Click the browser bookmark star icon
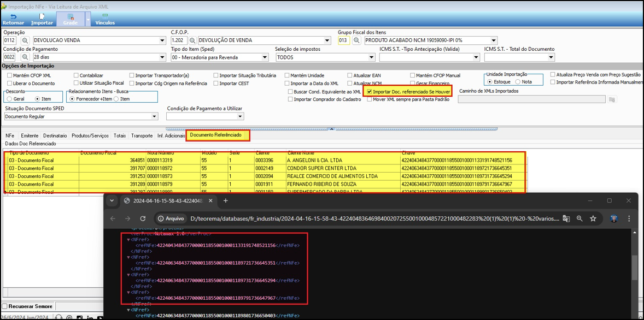644x320 pixels. pyautogui.click(x=593, y=218)
